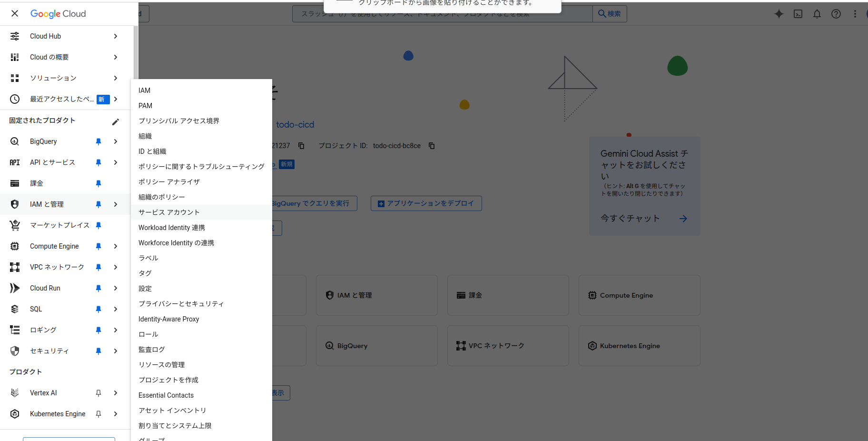Image resolution: width=868 pixels, height=441 pixels.
Task: Expand ソリューション submenu chevron
Action: click(x=116, y=78)
